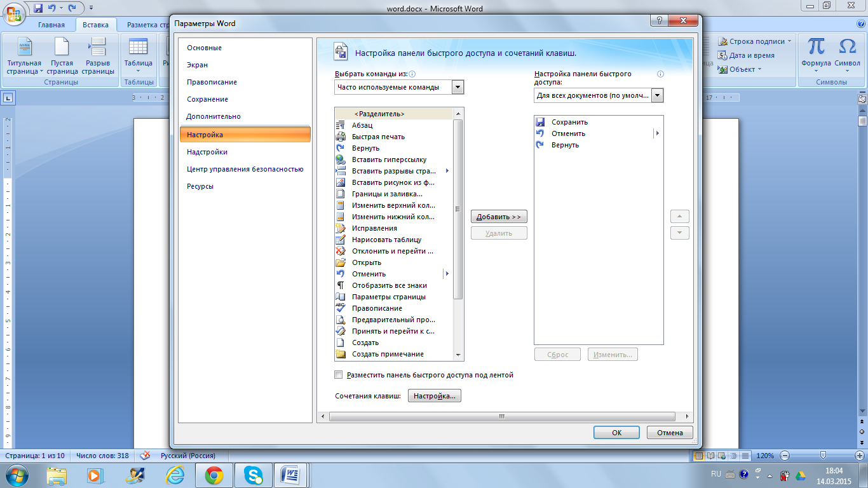Insert Пустая страница from ribbon
868x488 pixels.
(x=62, y=57)
